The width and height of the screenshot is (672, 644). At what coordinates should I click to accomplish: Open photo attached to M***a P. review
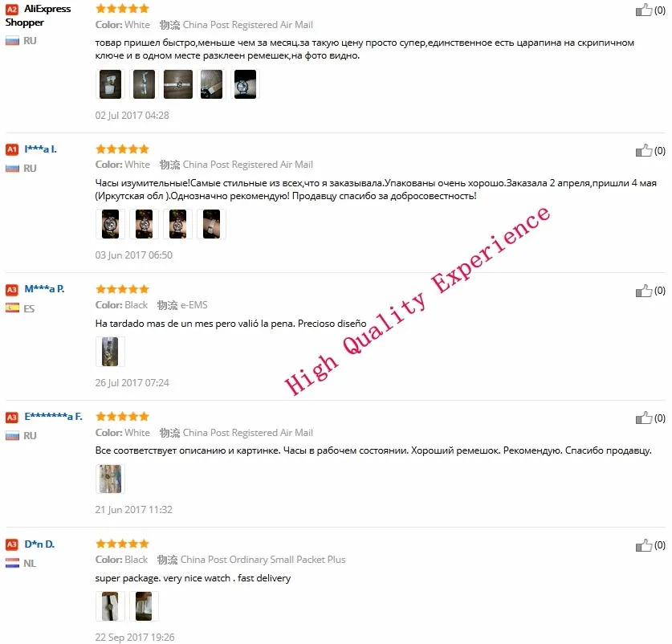pyautogui.click(x=110, y=352)
